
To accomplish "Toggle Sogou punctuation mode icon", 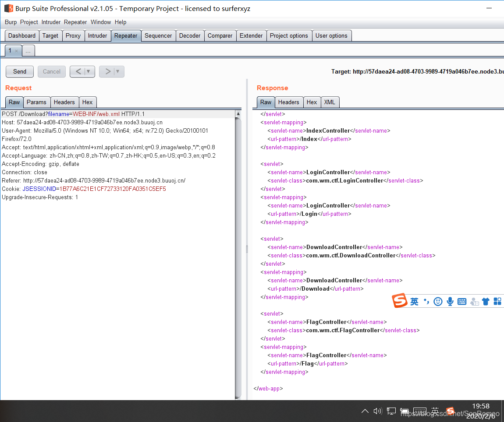I will [x=426, y=301].
